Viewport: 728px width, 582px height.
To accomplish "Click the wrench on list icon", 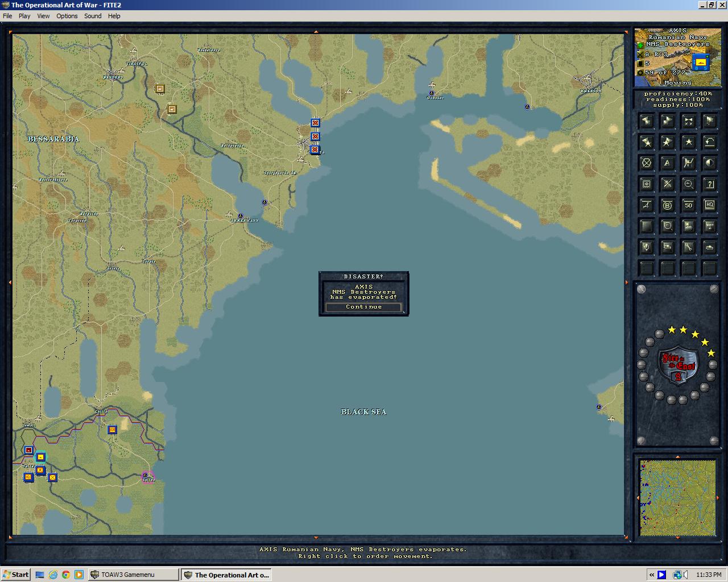I will coord(688,247).
